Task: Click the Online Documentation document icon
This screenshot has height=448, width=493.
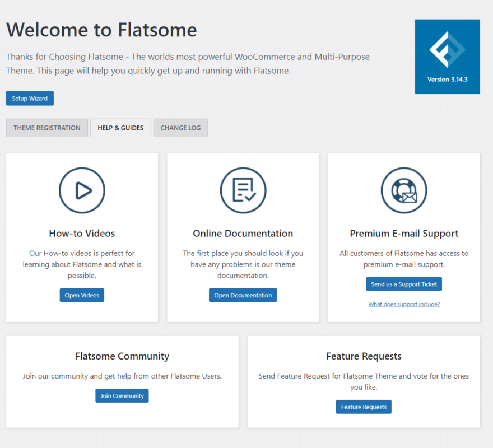Action: pyautogui.click(x=243, y=190)
